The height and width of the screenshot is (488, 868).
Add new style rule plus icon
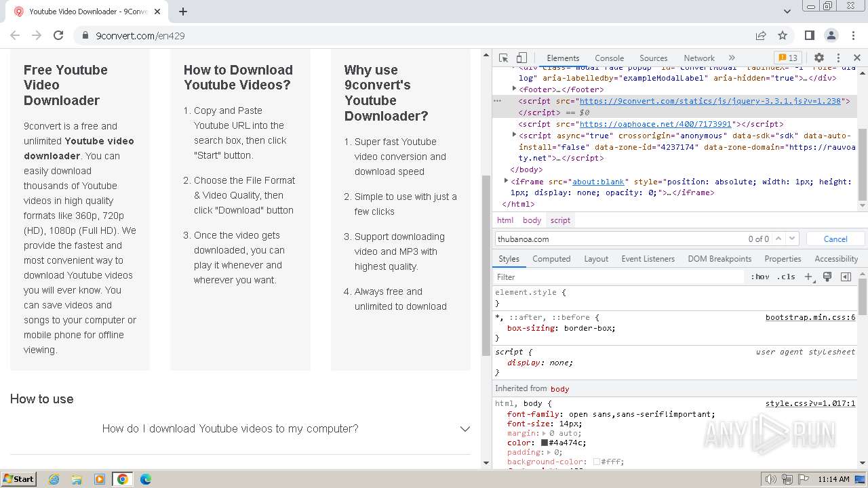coord(808,277)
